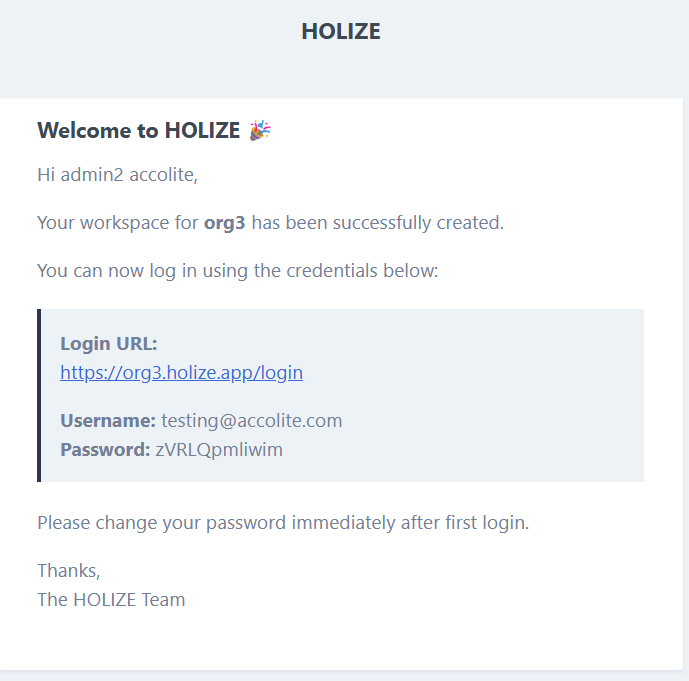Click the password zVRLQpmliwim text
Viewport: 689px width, 681px height.
(x=219, y=450)
